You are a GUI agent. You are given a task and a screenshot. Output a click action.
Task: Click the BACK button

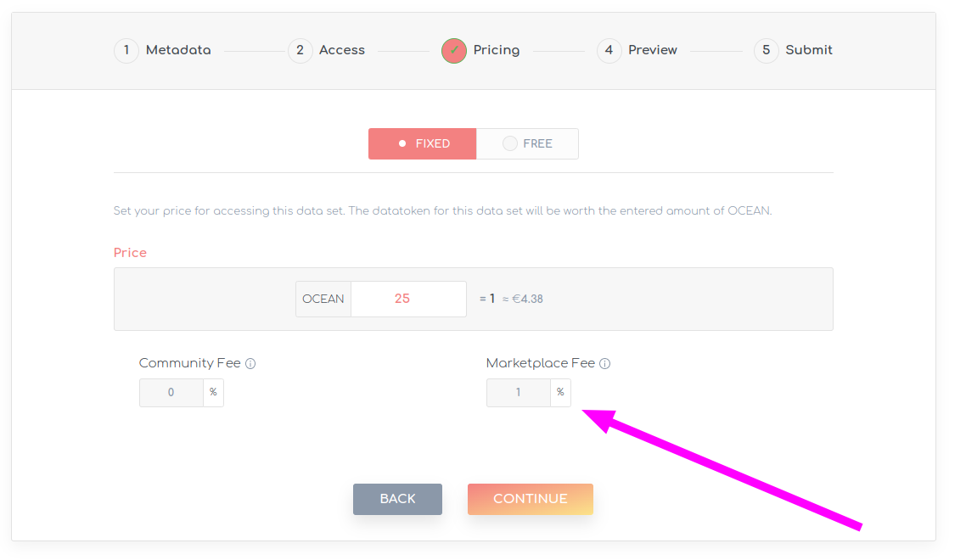point(397,499)
